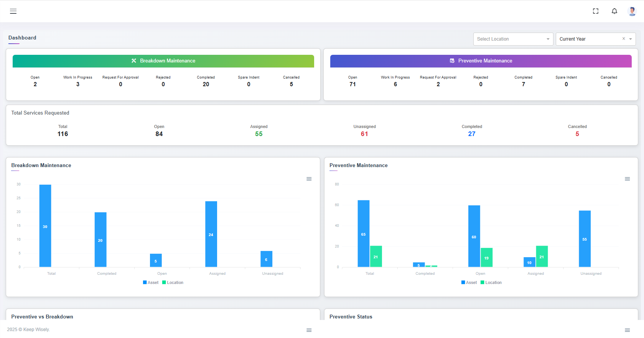
Task: Click Breakdown Rejected count 0
Action: coord(163,84)
